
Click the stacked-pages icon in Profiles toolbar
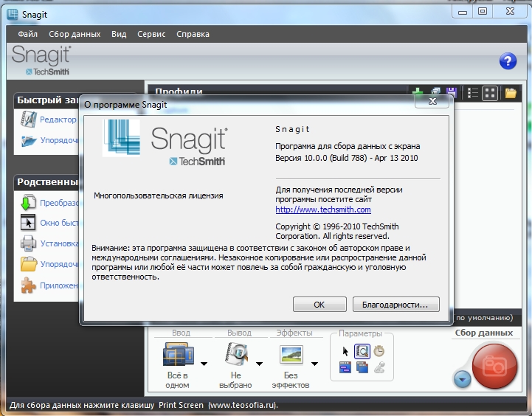[435, 92]
